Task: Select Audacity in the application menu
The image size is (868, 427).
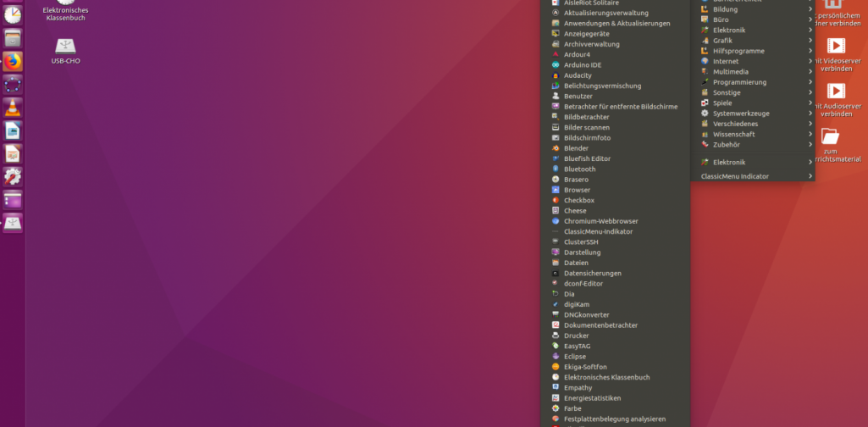Action: pyautogui.click(x=578, y=75)
